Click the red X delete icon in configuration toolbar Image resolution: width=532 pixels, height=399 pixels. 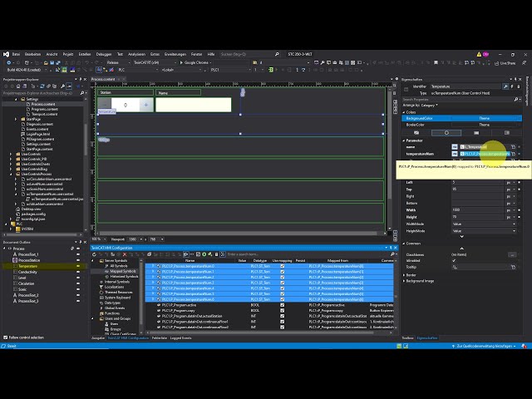tap(125, 254)
